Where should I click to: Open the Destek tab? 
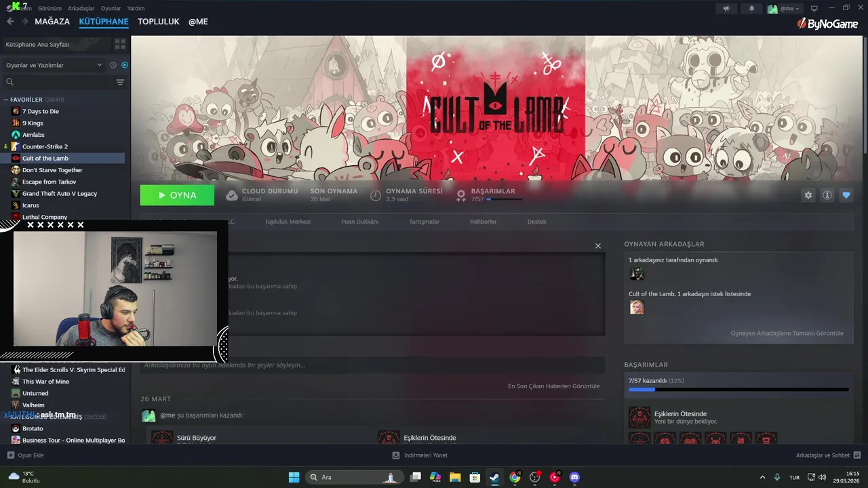point(536,222)
